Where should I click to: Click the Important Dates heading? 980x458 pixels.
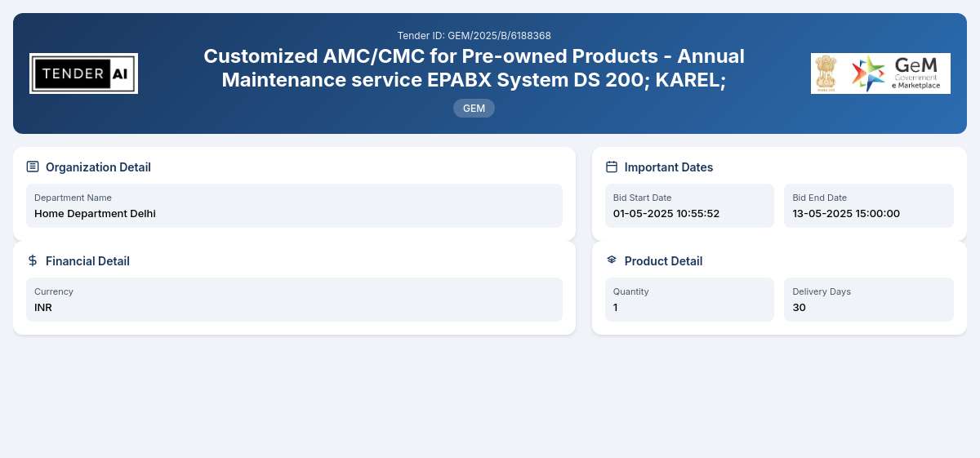pos(669,167)
